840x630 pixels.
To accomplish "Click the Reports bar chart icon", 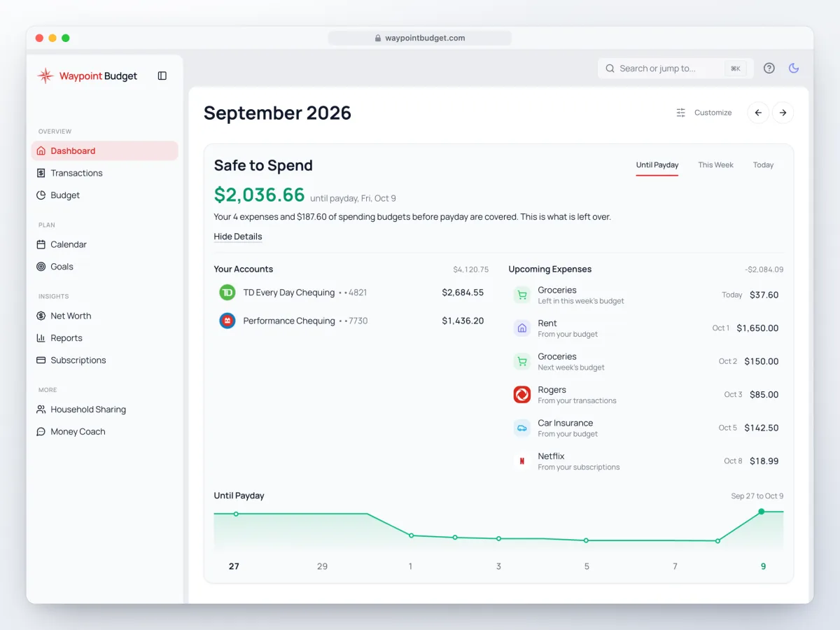I will [x=41, y=338].
